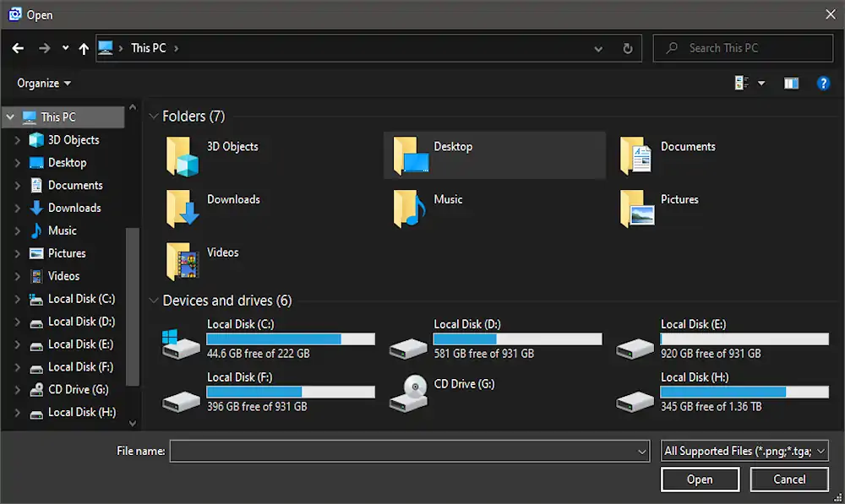Go back using the Back arrow
Image resolution: width=845 pixels, height=504 pixels.
pos(18,48)
